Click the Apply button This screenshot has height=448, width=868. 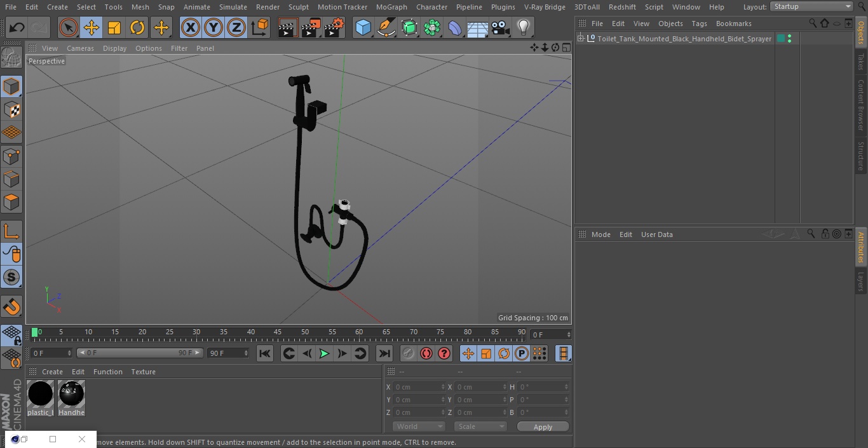pos(543,427)
